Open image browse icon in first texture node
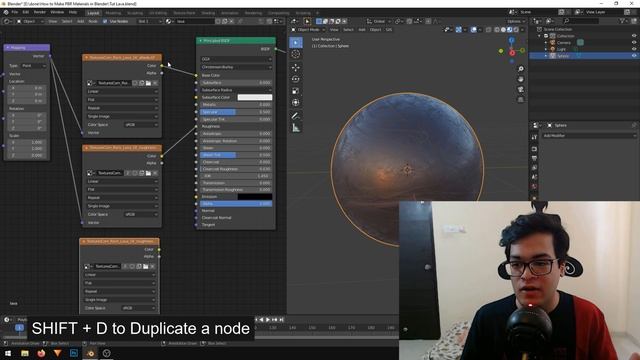The width and height of the screenshot is (640, 360). pyautogui.click(x=90, y=83)
